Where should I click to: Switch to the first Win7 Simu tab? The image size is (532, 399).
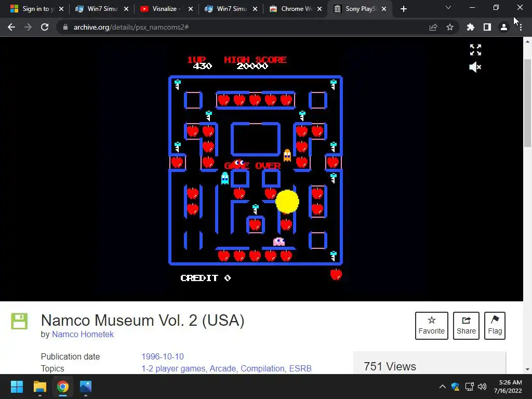pyautogui.click(x=97, y=9)
